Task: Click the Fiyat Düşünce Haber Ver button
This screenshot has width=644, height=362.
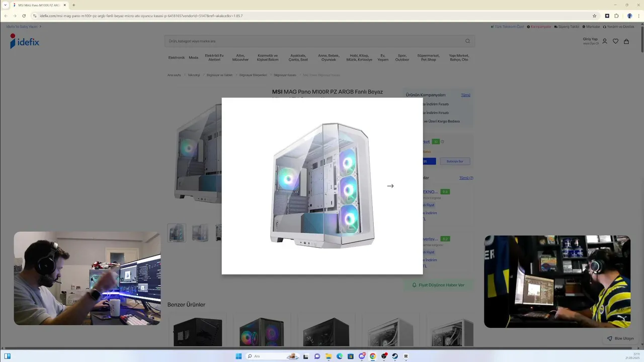Action: point(438,285)
